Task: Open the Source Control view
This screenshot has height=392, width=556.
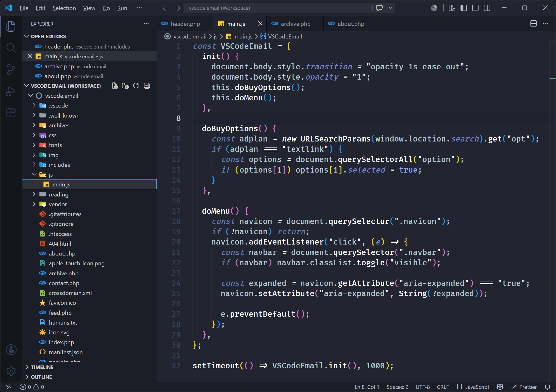Action: pyautogui.click(x=11, y=70)
